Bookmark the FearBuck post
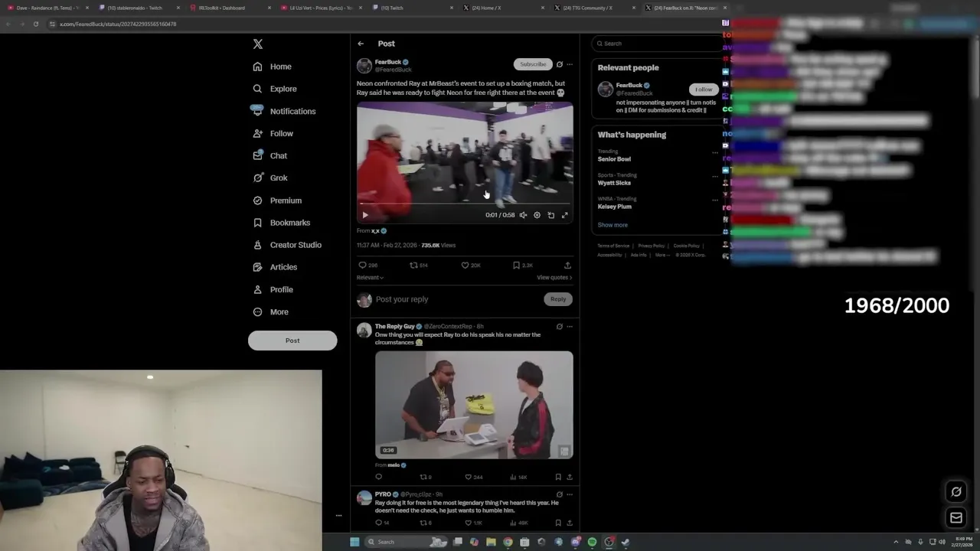Screen dimensions: 980x551 click(516, 266)
